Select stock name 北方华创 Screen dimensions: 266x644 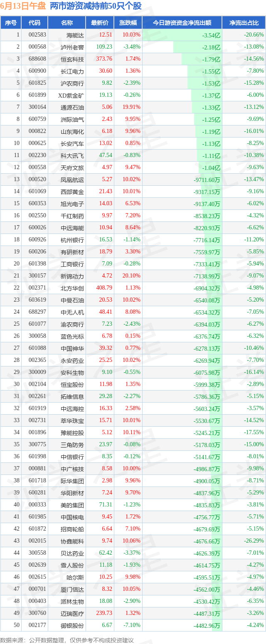(72, 288)
